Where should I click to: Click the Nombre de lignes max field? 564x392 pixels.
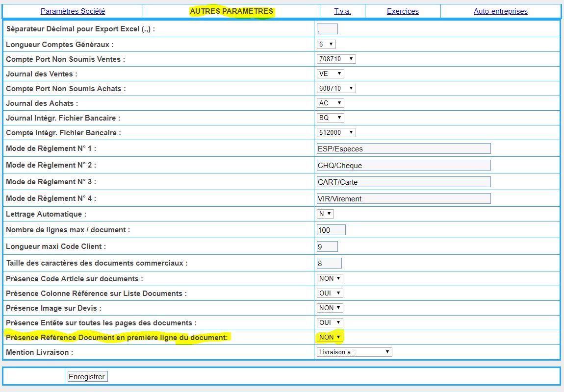[331, 230]
